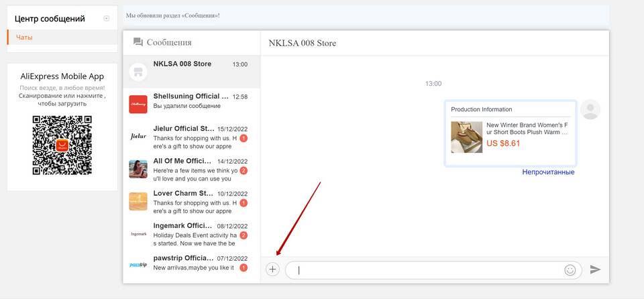Click the 13:00 timestamp in chat area
644x299 pixels.
coord(433,83)
